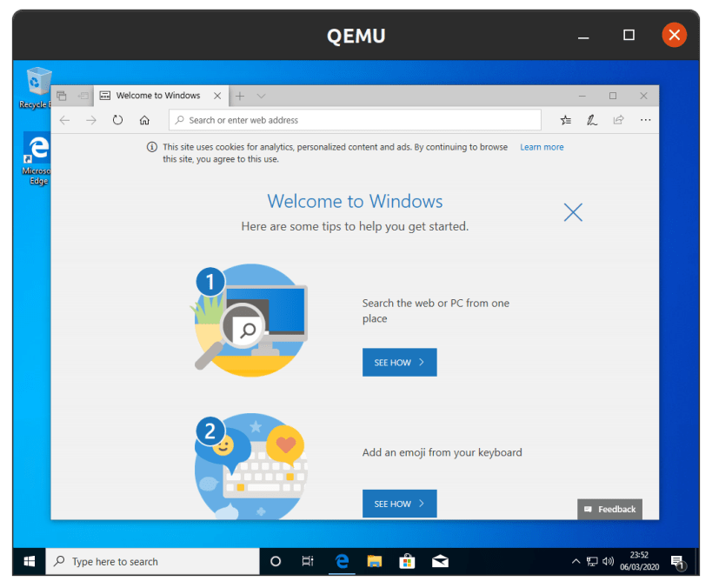The image size is (712, 588).
Task: Focus the Search or enter web address field
Action: pyautogui.click(x=355, y=120)
